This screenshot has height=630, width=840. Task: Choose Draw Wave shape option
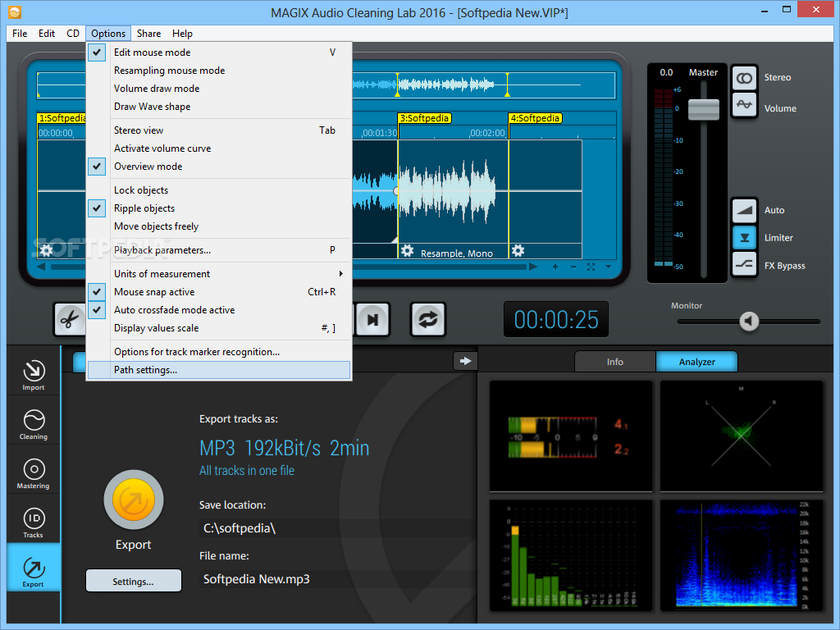click(x=219, y=107)
